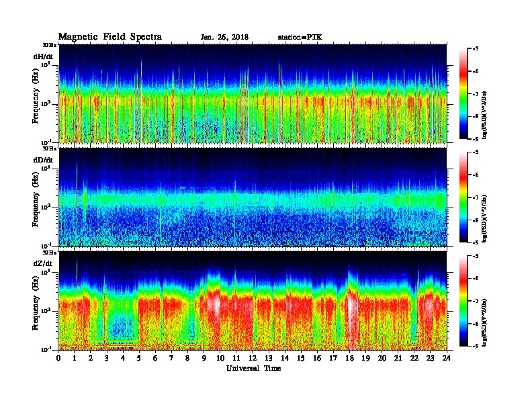Click the '1' hour tick label
532x411 pixels.
[75, 358]
